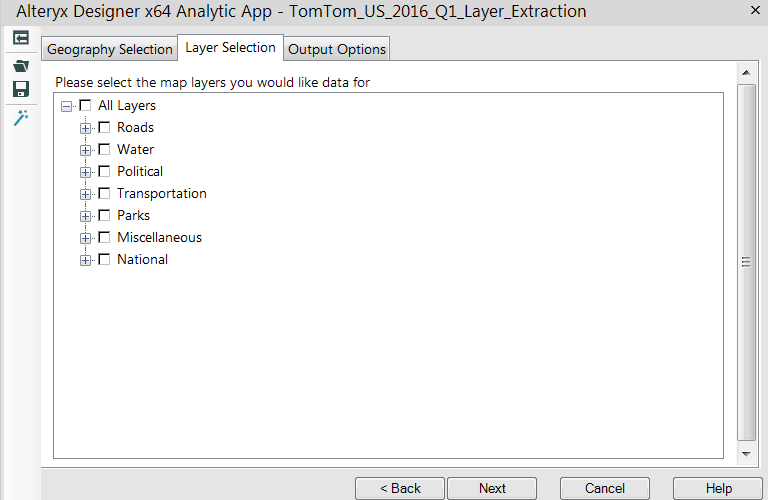Check the Roads layer checkbox
Screen dimensions: 768x500
[x=104, y=127]
